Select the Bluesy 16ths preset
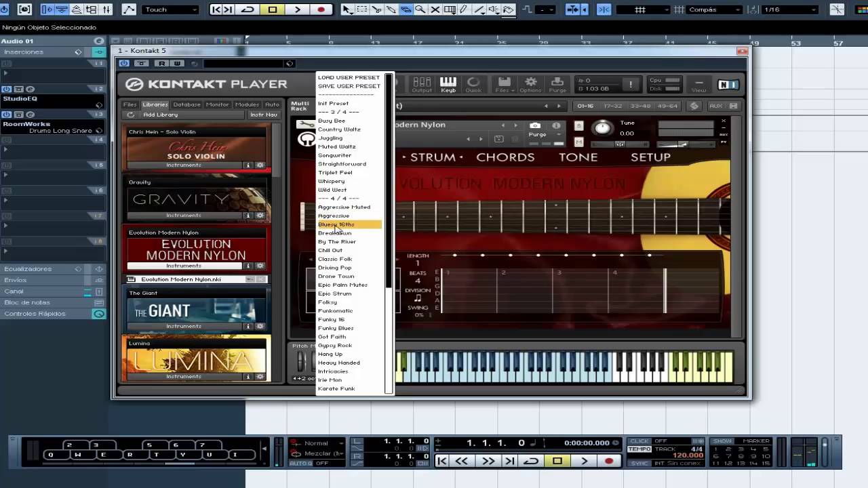This screenshot has width=868, height=488. point(350,224)
